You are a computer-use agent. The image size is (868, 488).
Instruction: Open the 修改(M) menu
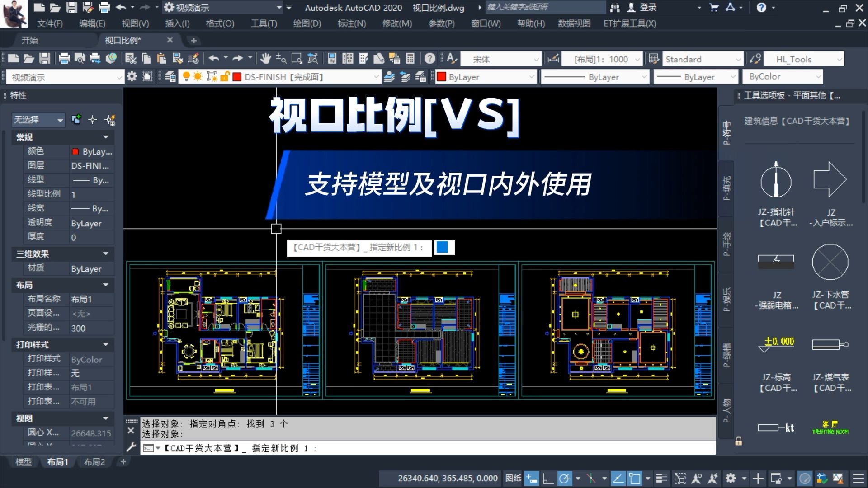(x=396, y=23)
